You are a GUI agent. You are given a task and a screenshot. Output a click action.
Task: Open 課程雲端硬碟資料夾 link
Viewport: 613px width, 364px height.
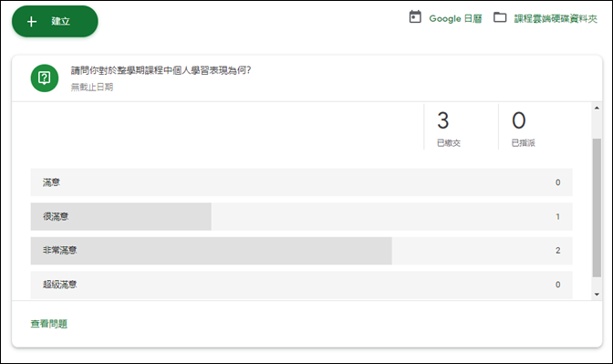coord(556,19)
